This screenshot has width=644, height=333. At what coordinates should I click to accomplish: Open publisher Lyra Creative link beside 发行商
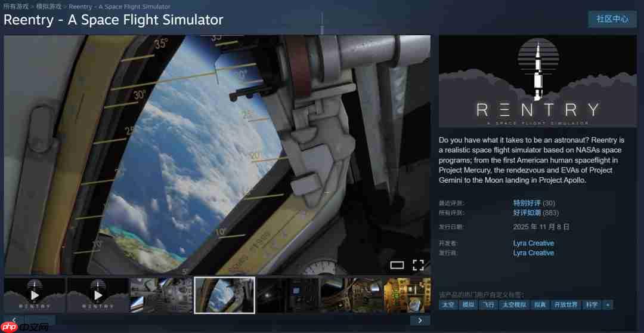(534, 253)
